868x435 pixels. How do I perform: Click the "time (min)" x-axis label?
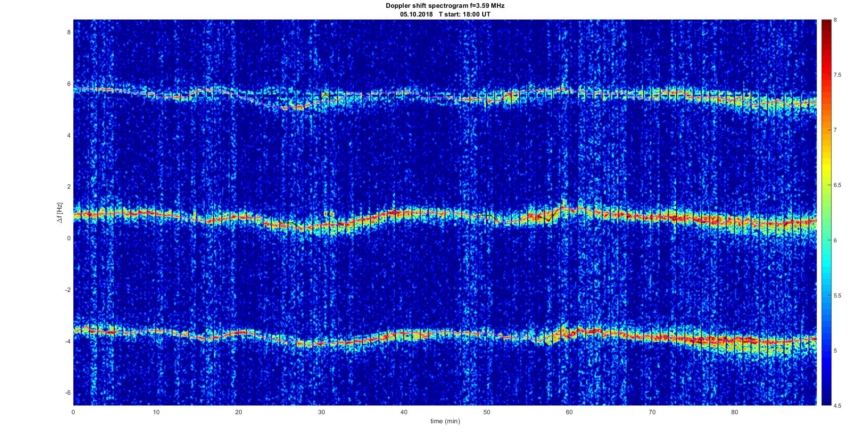[x=445, y=421]
